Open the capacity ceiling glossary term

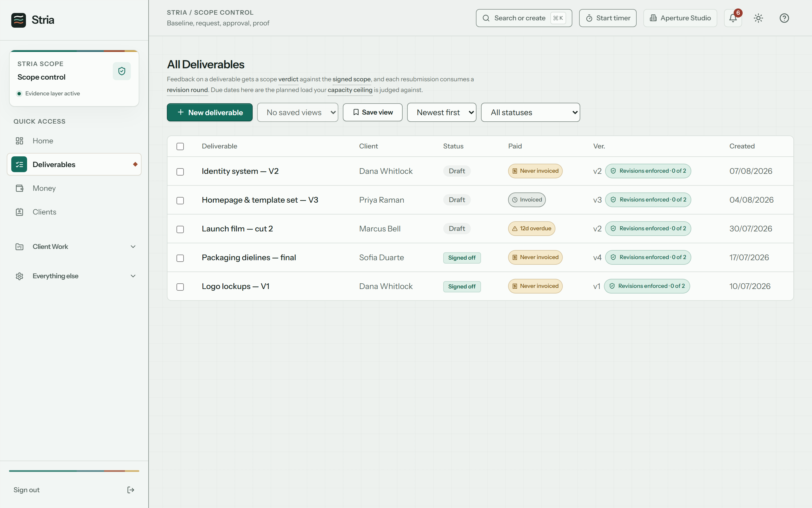(350, 90)
